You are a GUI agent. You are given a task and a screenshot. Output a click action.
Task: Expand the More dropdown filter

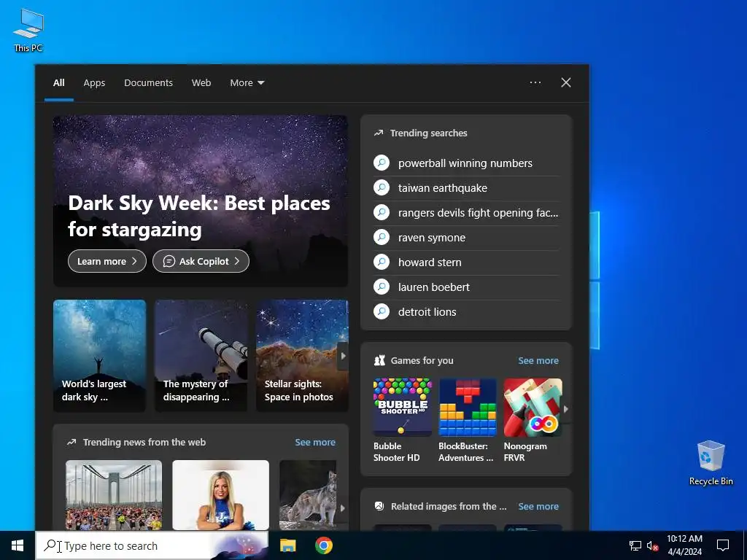point(247,83)
